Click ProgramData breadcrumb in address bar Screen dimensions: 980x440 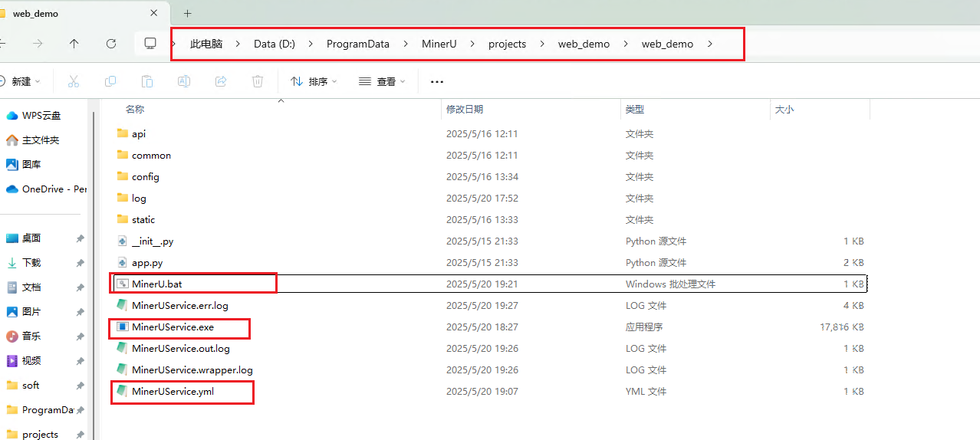click(x=358, y=44)
